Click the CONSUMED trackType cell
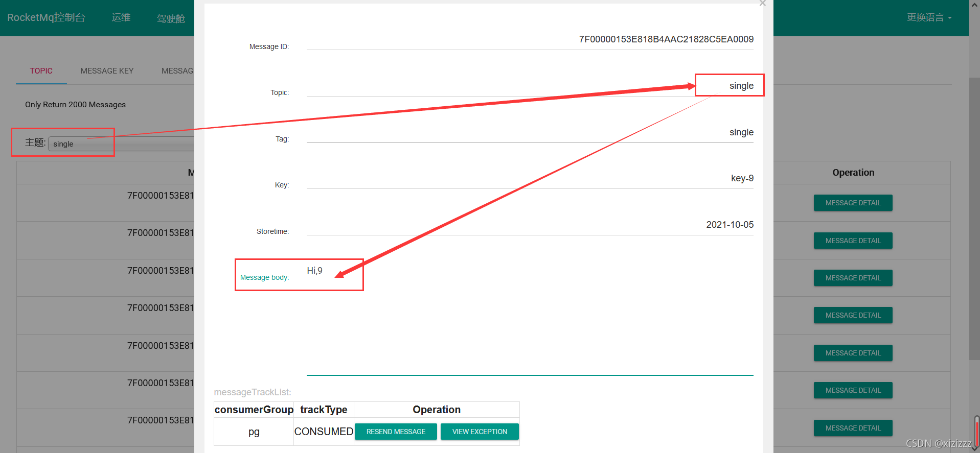Screen dimensions: 980x453 click(x=324, y=432)
